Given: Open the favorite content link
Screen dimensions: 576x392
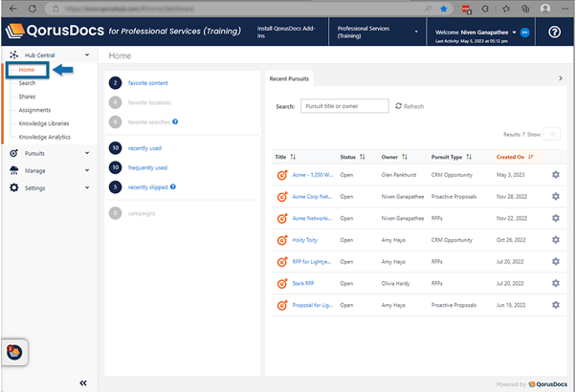Looking at the screenshot, I should point(148,83).
